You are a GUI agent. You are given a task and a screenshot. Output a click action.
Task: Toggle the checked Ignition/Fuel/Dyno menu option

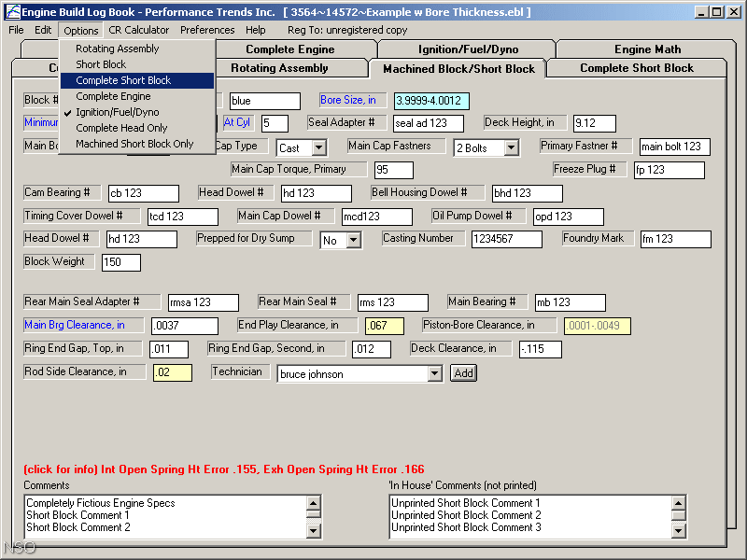click(x=137, y=112)
